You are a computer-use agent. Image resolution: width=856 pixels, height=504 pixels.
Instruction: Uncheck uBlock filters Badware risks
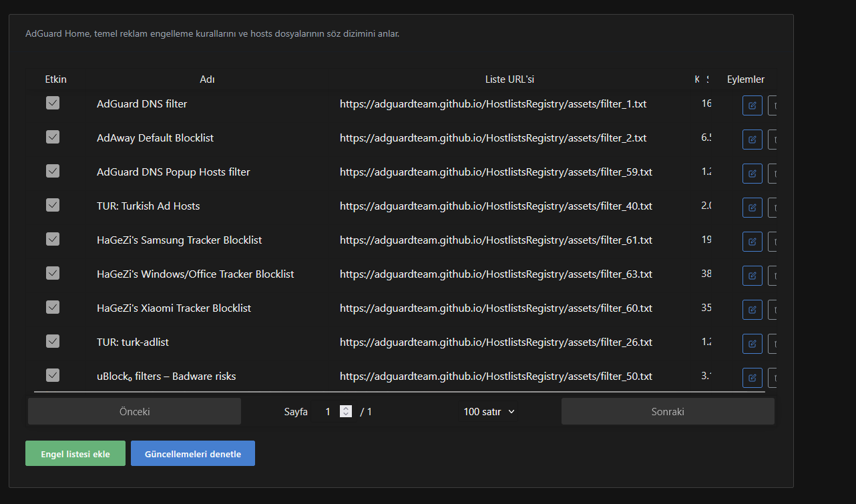[x=53, y=375]
